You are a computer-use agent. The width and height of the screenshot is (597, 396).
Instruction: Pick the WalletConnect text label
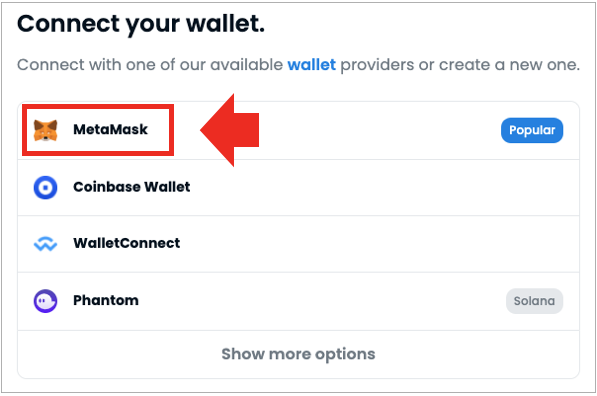(127, 243)
